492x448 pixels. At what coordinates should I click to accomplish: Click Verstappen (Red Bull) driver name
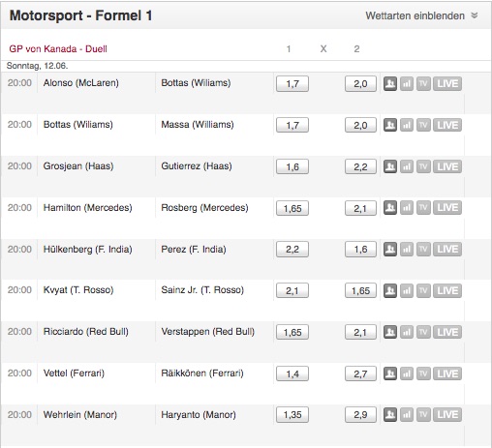pos(208,332)
